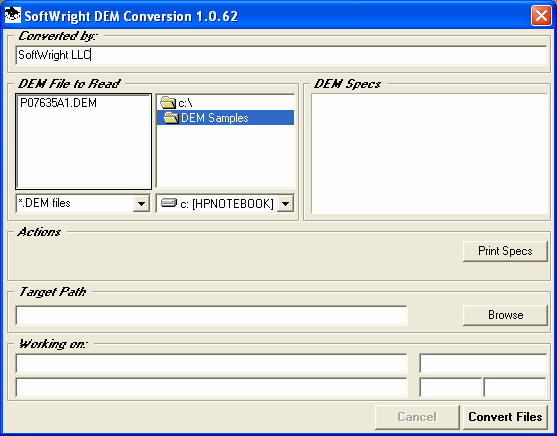The height and width of the screenshot is (436, 557).
Task: Click the Cancel button
Action: pos(417,417)
